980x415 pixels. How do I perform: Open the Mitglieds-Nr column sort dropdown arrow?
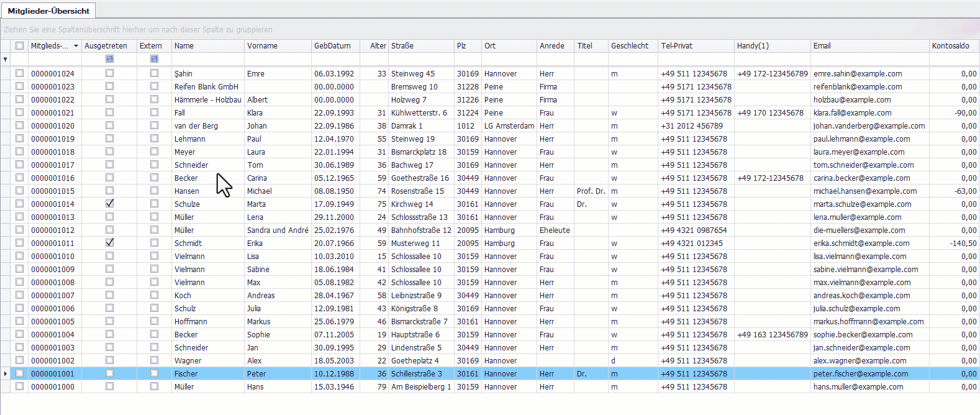[x=76, y=46]
